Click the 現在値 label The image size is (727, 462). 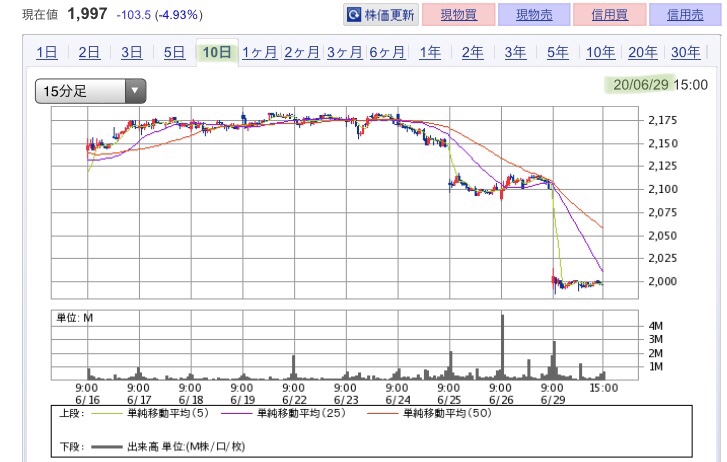pos(40,15)
